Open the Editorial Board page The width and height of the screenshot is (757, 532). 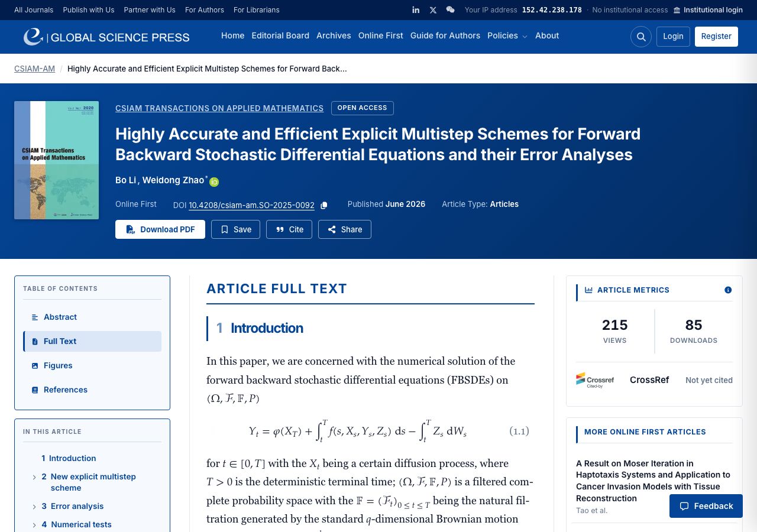pyautogui.click(x=280, y=35)
